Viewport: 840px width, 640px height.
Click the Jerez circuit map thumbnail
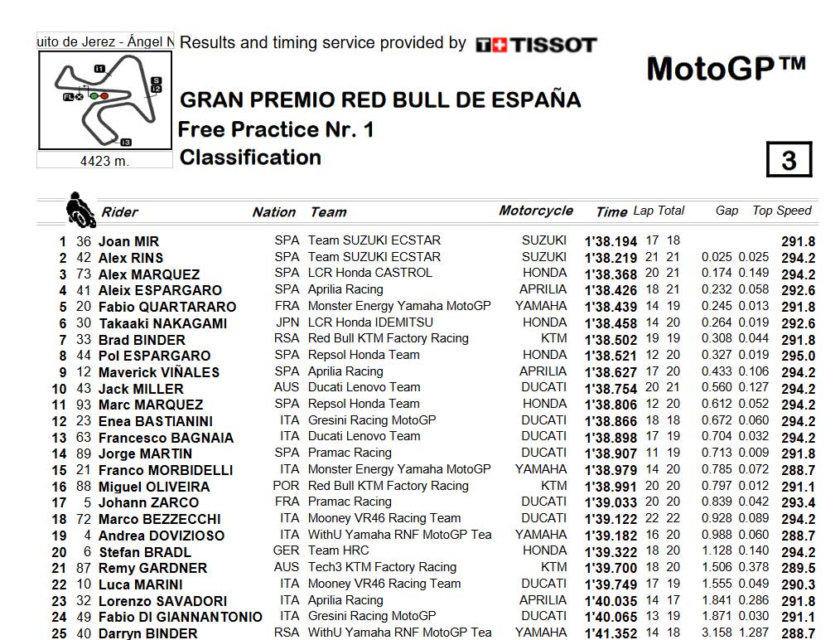click(x=105, y=100)
